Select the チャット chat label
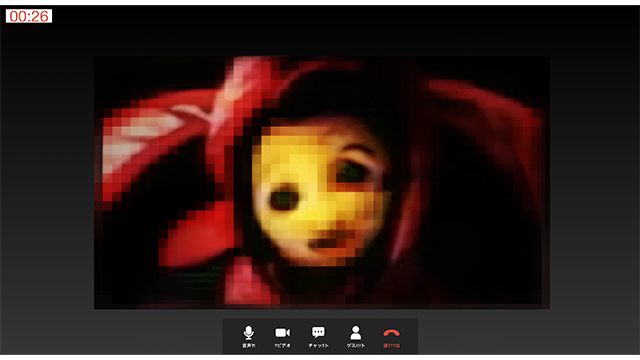This screenshot has width=640, height=360. click(x=318, y=346)
